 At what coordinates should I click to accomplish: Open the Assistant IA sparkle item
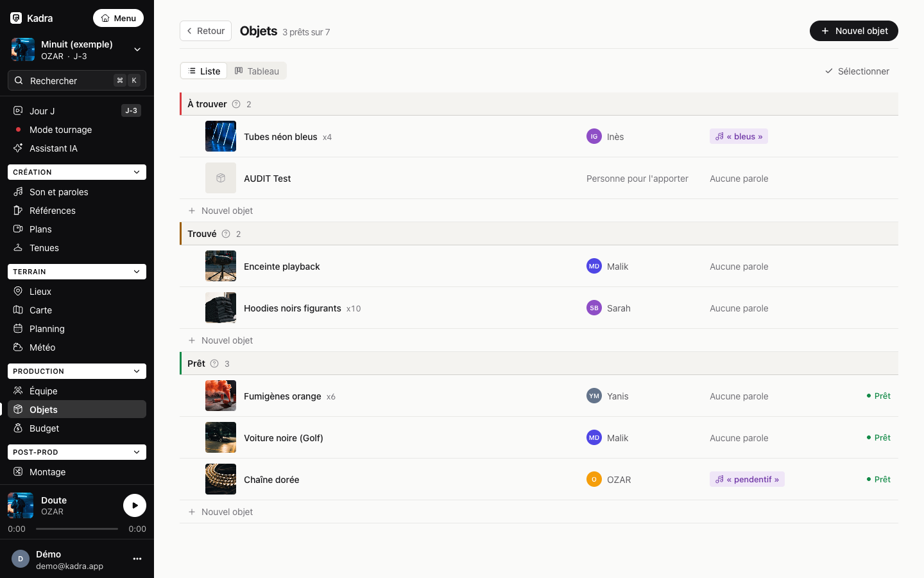click(77, 148)
